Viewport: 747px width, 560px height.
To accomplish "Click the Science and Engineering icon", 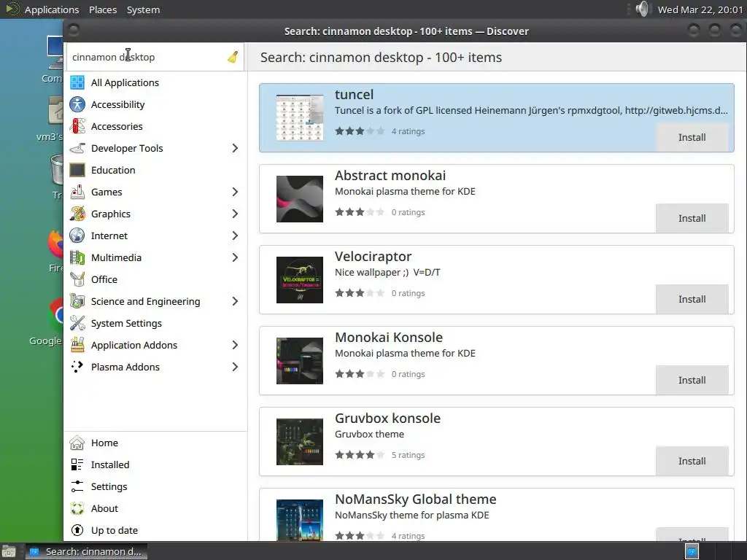I will [x=77, y=301].
